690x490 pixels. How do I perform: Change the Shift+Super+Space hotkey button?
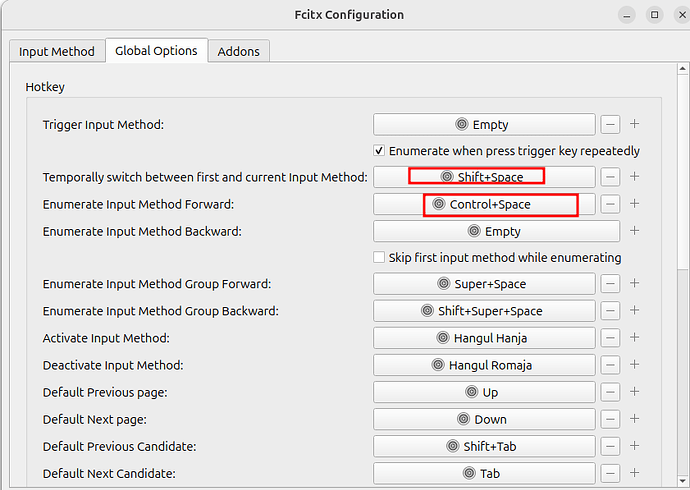pos(484,311)
